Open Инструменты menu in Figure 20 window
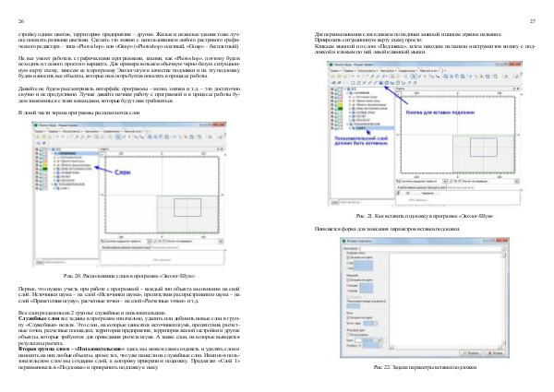The width and height of the screenshot is (554, 392). [73, 132]
